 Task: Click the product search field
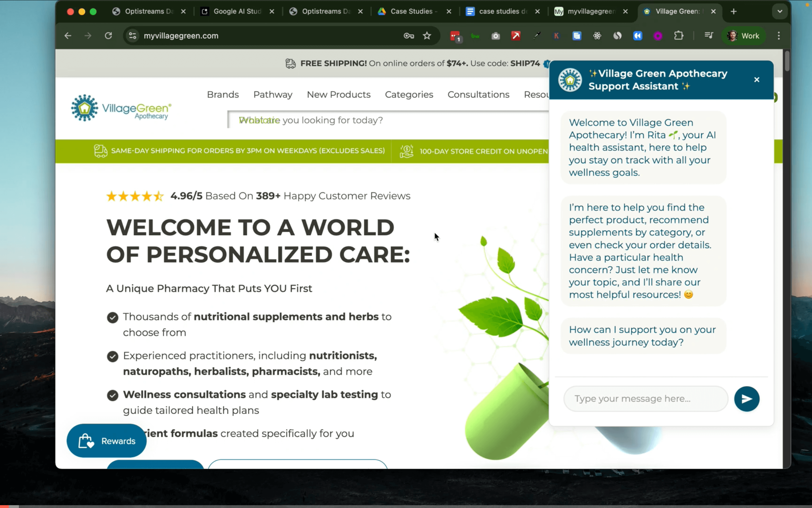[388, 120]
